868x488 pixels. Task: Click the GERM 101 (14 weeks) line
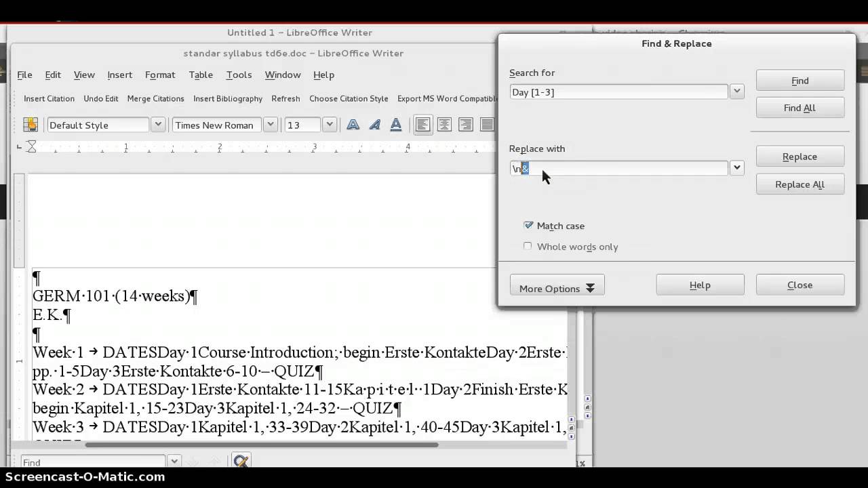115,296
